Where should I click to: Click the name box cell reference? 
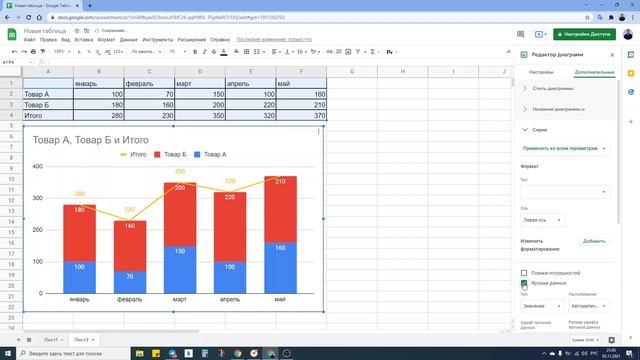tap(16, 62)
